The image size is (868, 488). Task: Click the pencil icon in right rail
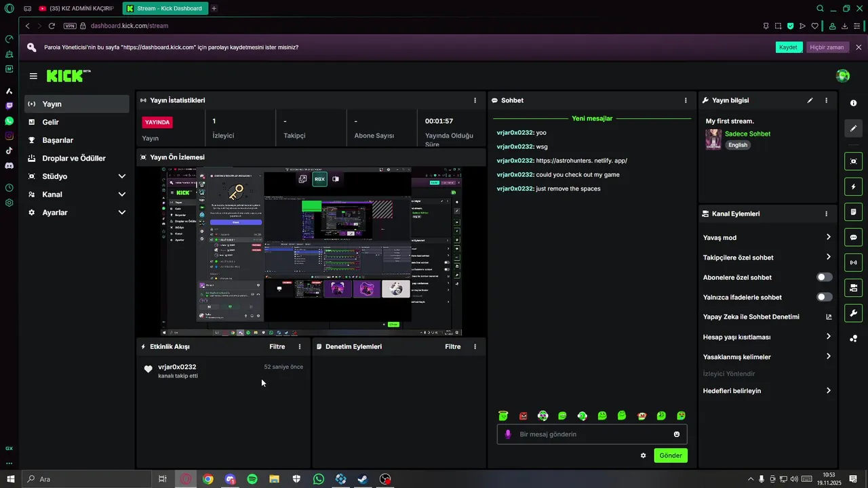coord(853,128)
